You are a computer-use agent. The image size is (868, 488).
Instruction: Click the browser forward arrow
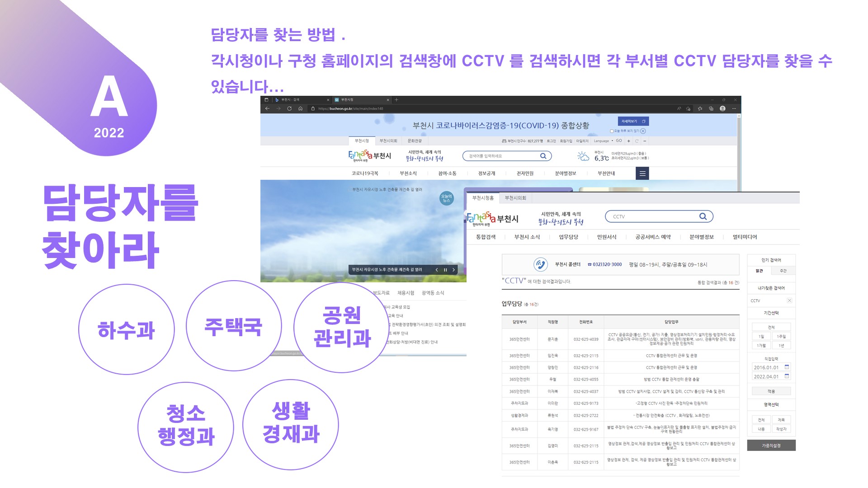coord(278,108)
